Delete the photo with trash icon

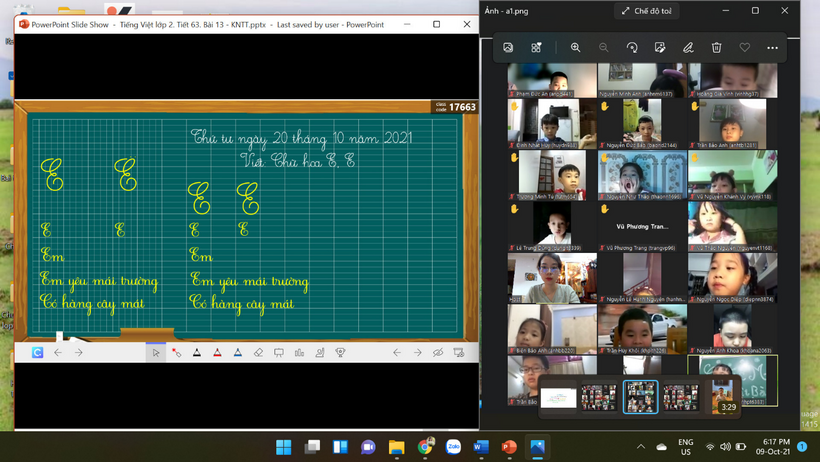pos(716,47)
